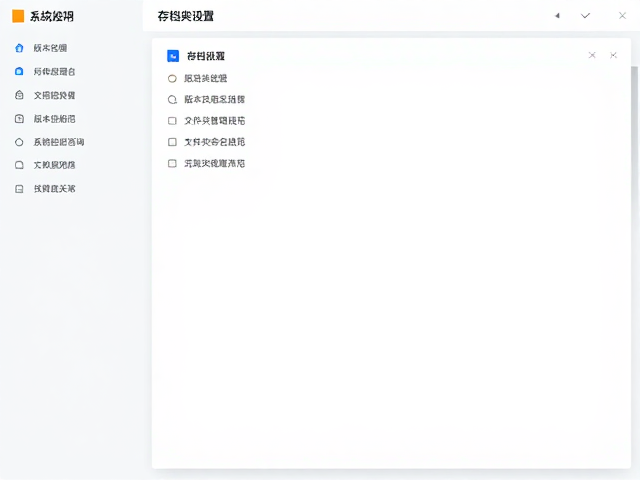Click the first X icon in panel header
This screenshot has width=640, height=480.
pyautogui.click(x=592, y=55)
